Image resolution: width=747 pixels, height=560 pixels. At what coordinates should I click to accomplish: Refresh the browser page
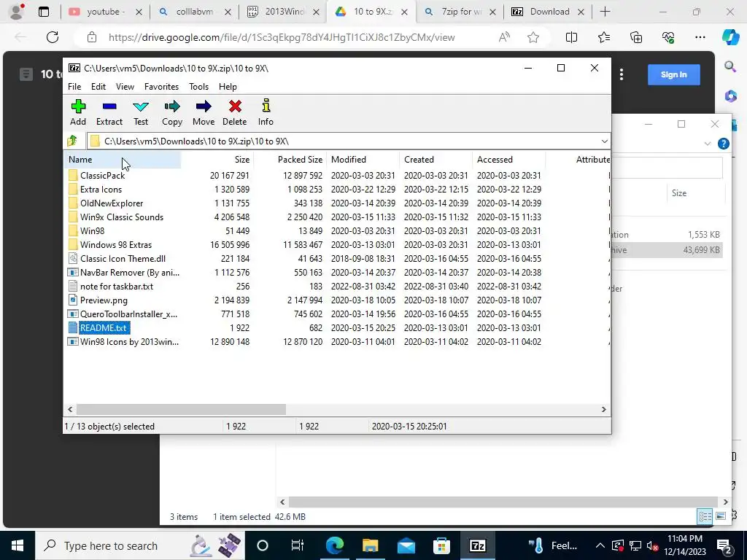click(53, 37)
